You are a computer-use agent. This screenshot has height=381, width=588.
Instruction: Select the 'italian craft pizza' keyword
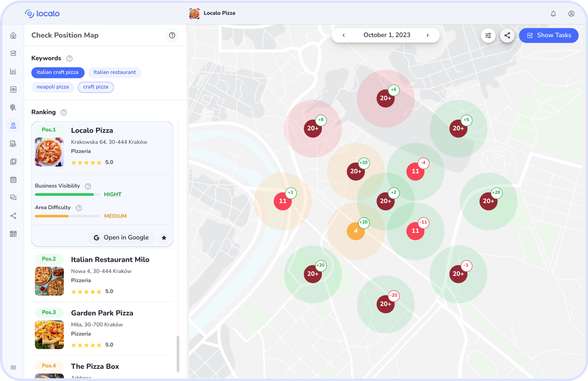click(58, 72)
